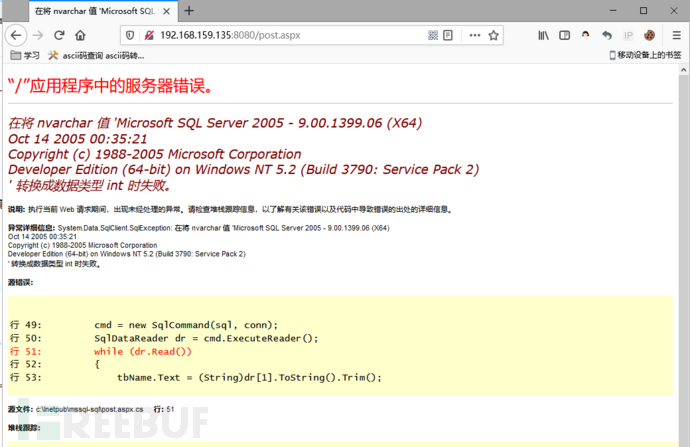Open the Firefox hamburger menu
The image size is (690, 447).
click(677, 35)
